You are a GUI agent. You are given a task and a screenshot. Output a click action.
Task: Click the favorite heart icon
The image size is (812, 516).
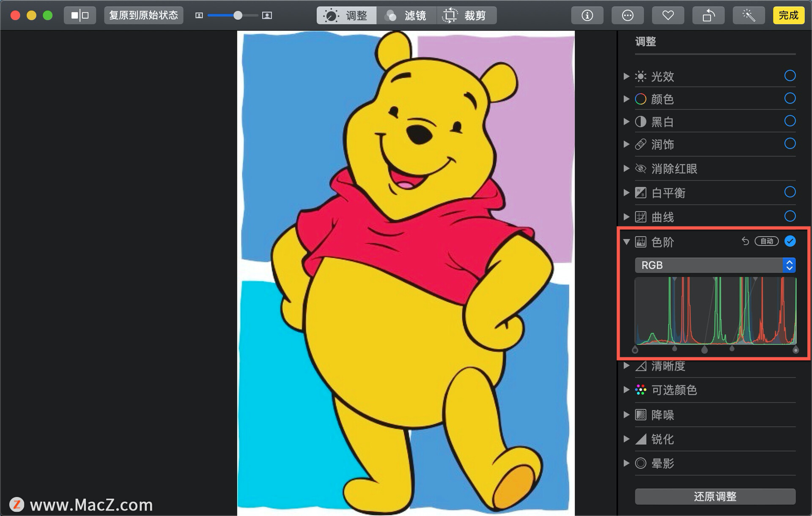(668, 16)
